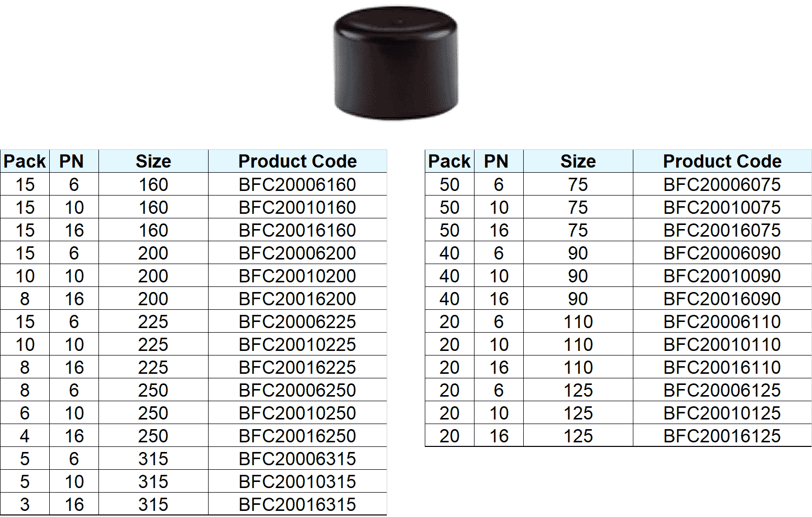
Task: Select product code BFC20006160
Action: click(x=297, y=185)
